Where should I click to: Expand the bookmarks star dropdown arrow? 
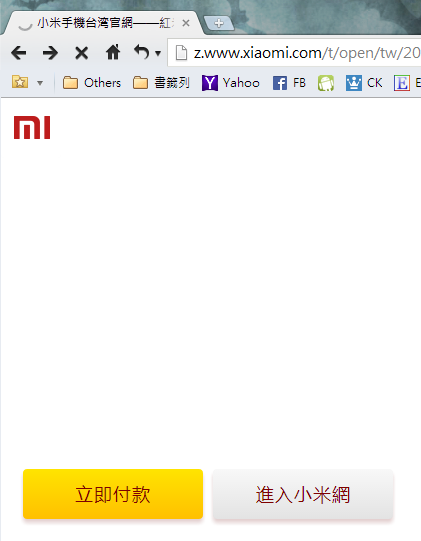pyautogui.click(x=40, y=83)
